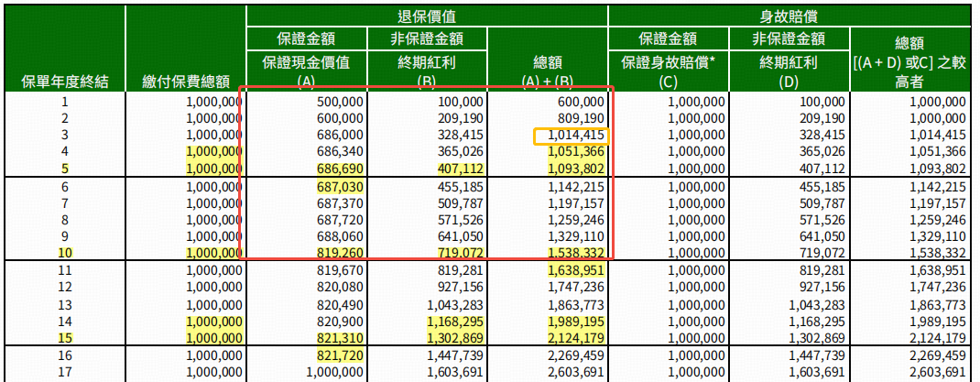This screenshot has height=382, width=980.
Task: Click the 保證身故賠償* (C) column header
Action: tap(667, 71)
